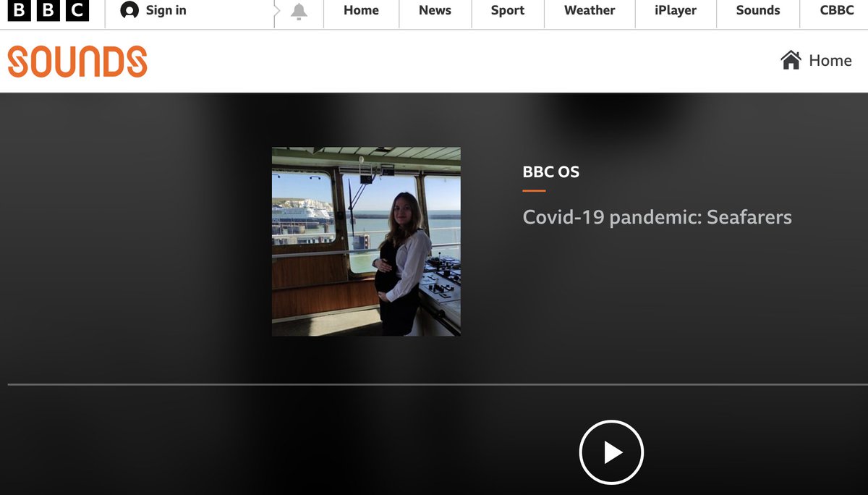Click the orange Sounds logo
The height and width of the screenshot is (495, 868).
77,62
